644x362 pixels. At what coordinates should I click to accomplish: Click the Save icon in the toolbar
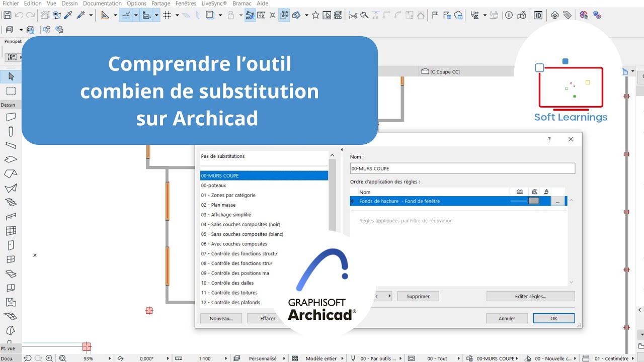click(8, 15)
